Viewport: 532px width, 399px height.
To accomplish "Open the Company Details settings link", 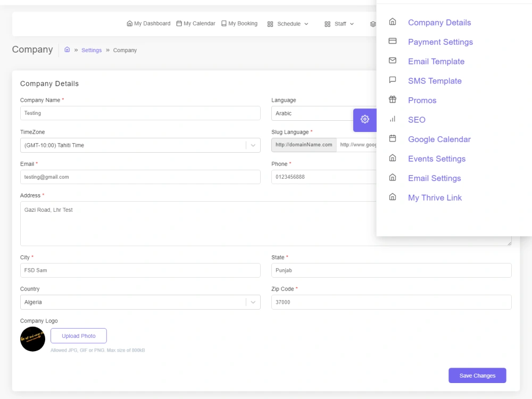I will click(439, 23).
